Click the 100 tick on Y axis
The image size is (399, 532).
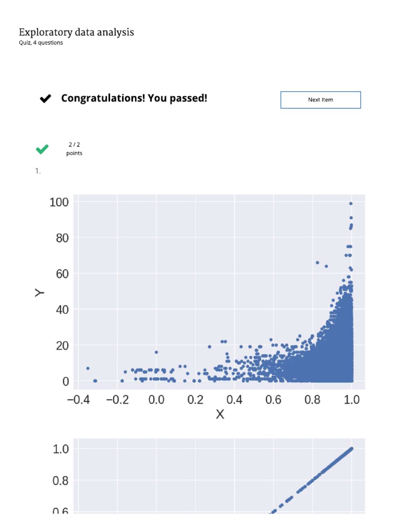(60, 202)
